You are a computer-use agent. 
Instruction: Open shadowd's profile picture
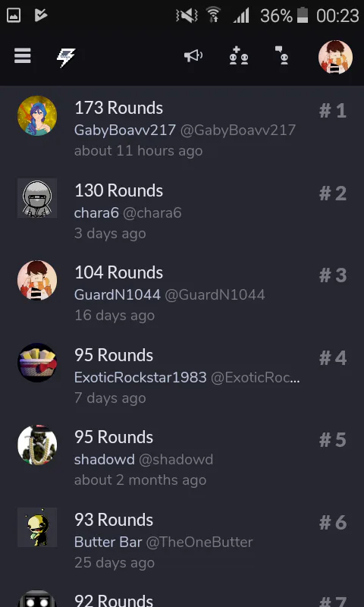tap(37, 445)
